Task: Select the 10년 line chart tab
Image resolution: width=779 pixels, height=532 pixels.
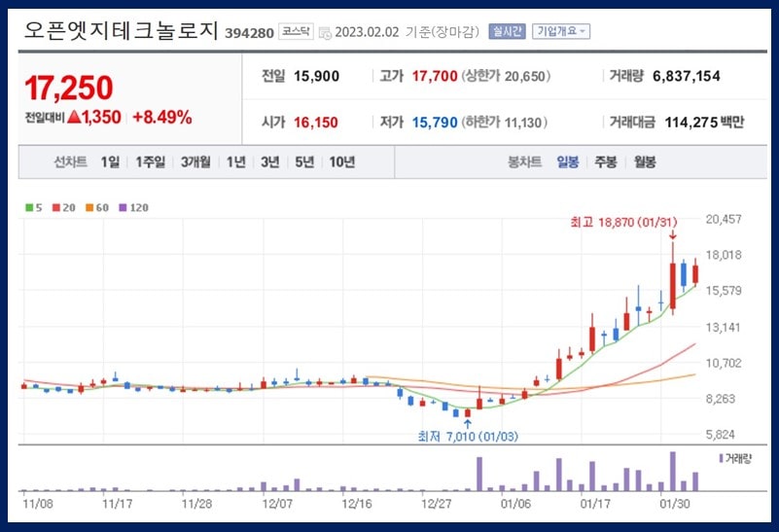Action: click(x=341, y=162)
